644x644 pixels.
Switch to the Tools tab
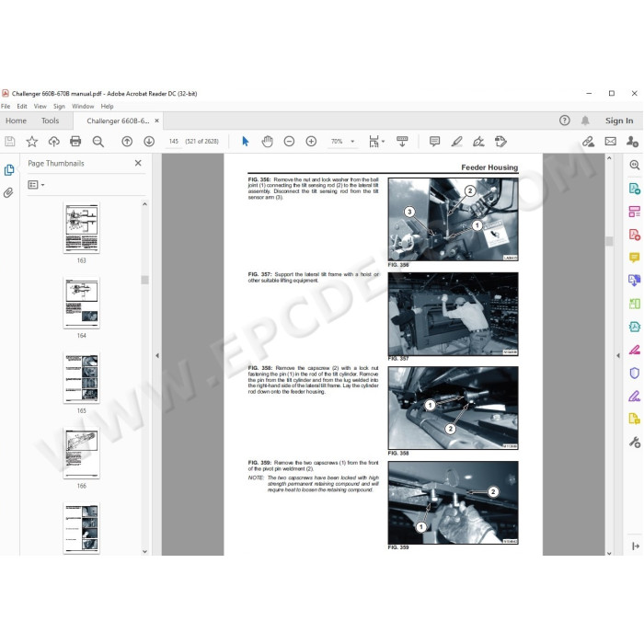click(x=50, y=121)
